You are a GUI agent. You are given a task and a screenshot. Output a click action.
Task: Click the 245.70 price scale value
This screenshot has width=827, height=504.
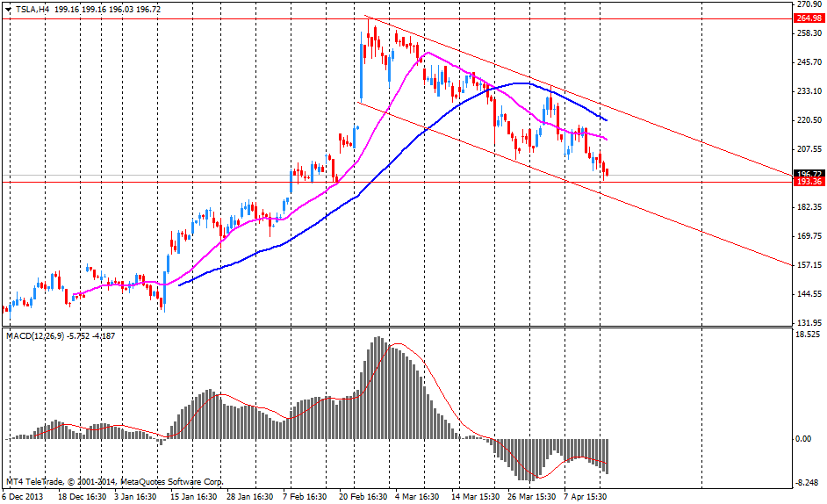click(809, 62)
